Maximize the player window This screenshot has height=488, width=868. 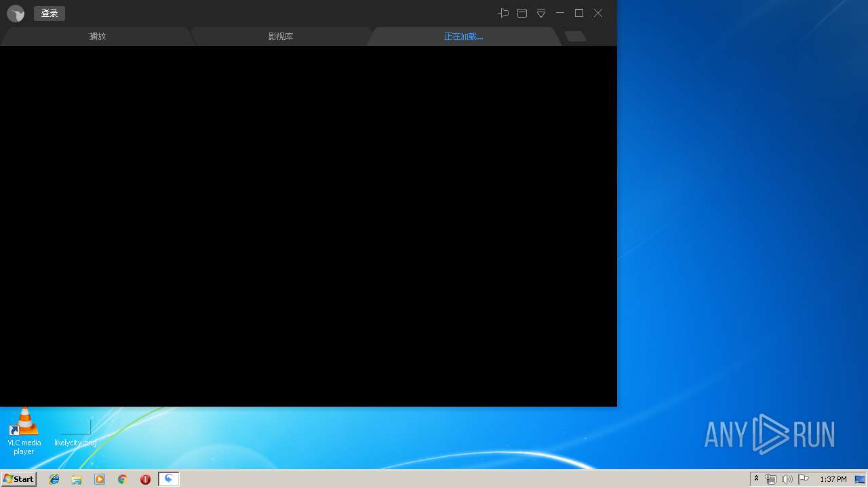579,13
